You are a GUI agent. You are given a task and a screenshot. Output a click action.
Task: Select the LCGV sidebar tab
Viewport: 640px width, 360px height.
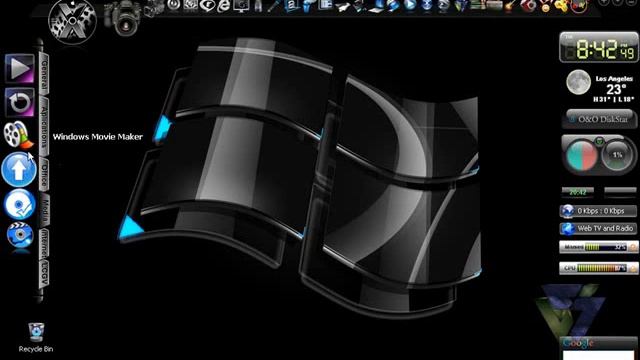coord(44,273)
